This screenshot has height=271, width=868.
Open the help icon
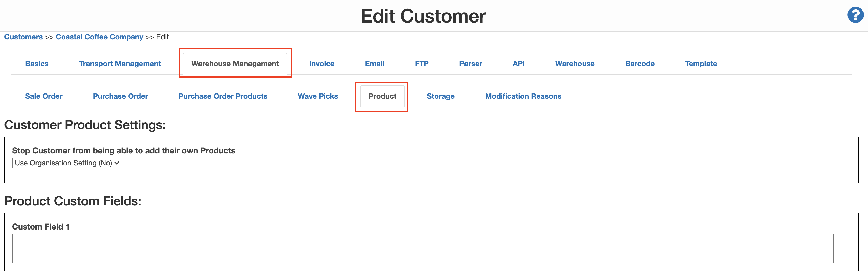pyautogui.click(x=855, y=15)
